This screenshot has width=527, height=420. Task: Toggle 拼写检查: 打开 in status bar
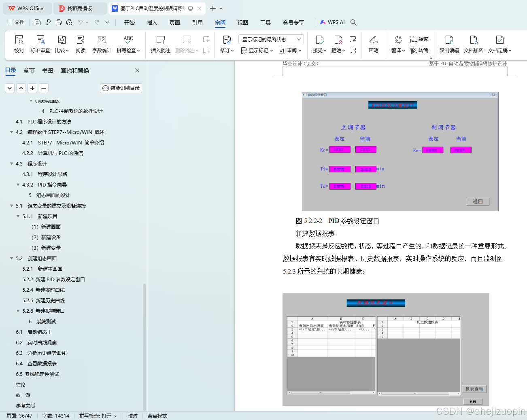coord(98,416)
